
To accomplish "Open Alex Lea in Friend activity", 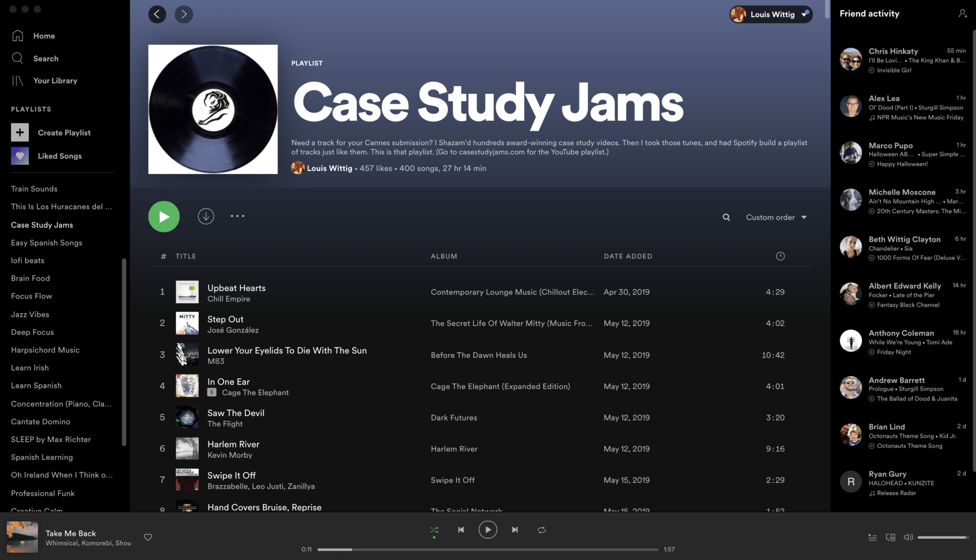I will point(884,98).
